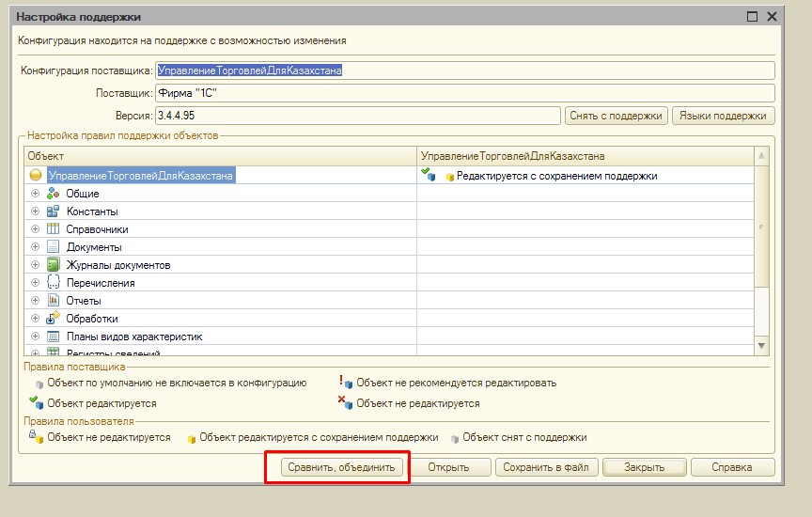Expand the Документы node
This screenshot has width=812, height=517.
[35, 246]
